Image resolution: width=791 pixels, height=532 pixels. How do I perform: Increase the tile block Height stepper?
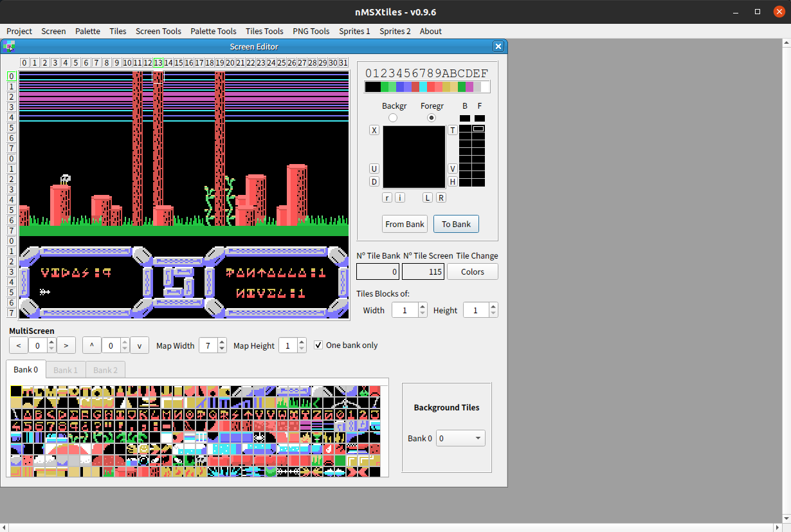(493, 306)
